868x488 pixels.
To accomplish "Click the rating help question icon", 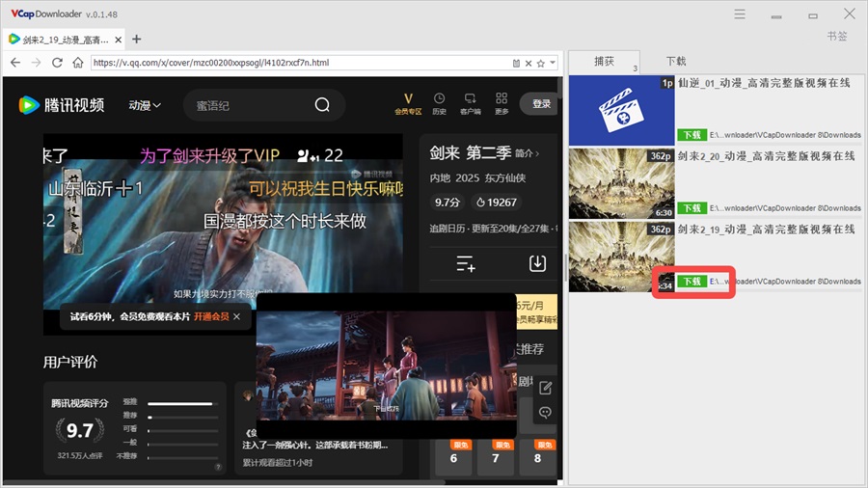I will pos(218,467).
